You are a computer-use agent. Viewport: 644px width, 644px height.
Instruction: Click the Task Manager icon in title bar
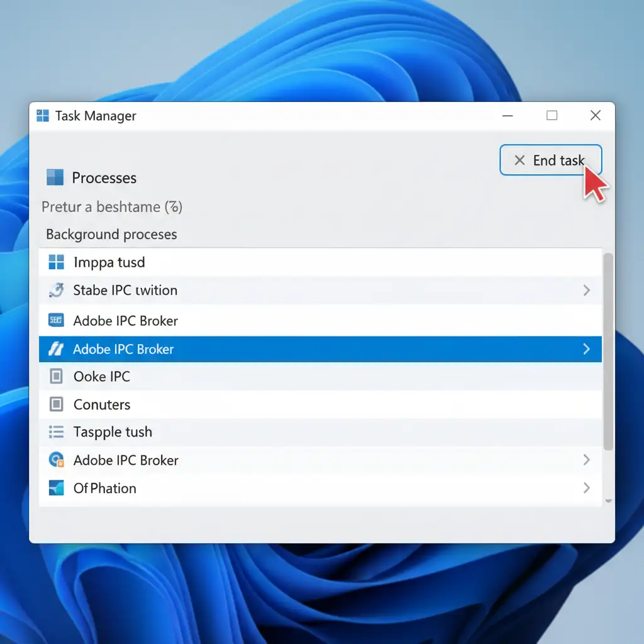(x=43, y=116)
